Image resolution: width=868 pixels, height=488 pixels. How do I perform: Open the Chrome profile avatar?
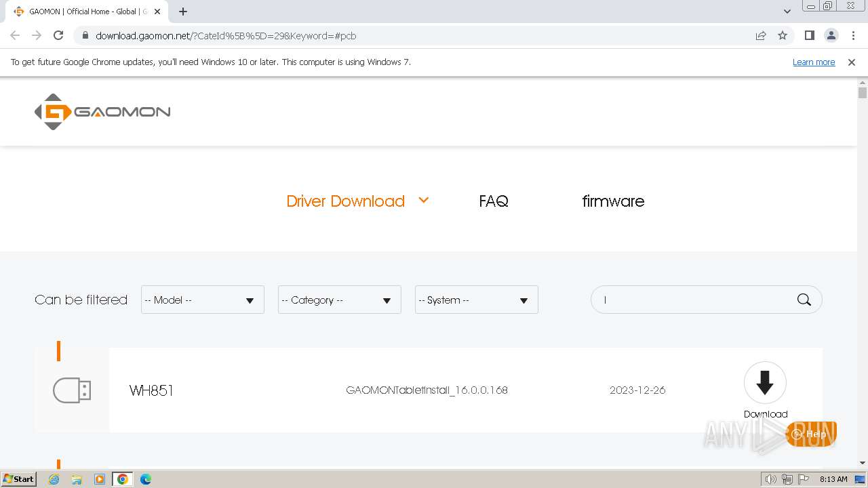831,35
